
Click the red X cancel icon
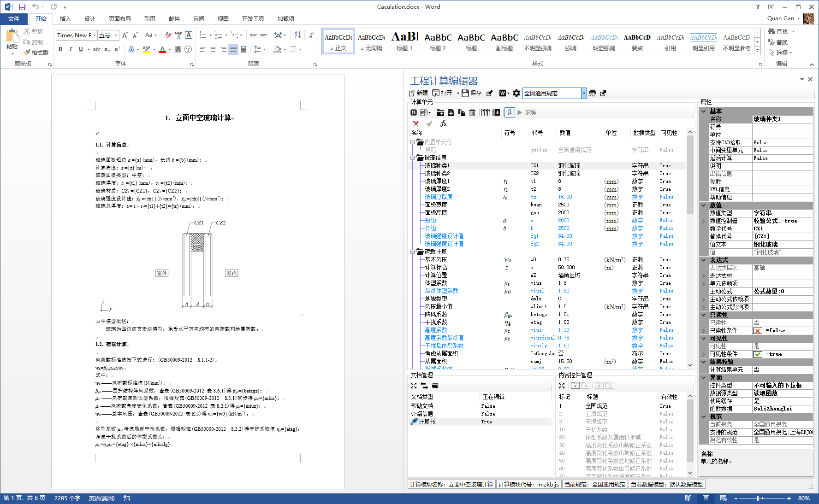tap(416, 123)
